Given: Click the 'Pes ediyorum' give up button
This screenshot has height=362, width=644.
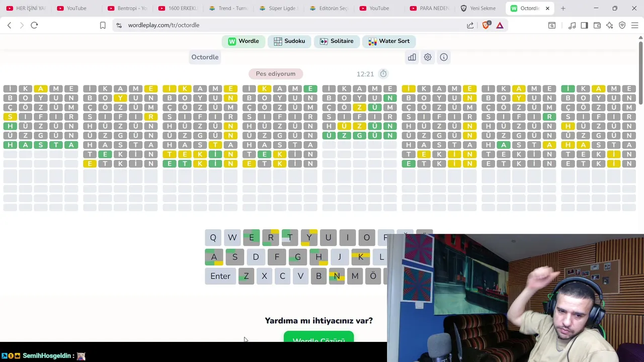Looking at the screenshot, I should click(276, 74).
